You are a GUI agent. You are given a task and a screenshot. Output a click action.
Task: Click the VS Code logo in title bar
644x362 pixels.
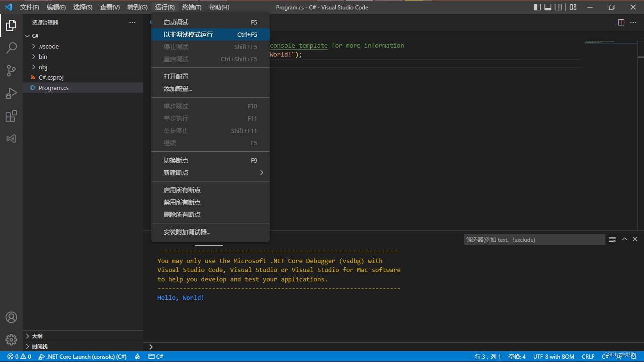pyautogui.click(x=8, y=7)
